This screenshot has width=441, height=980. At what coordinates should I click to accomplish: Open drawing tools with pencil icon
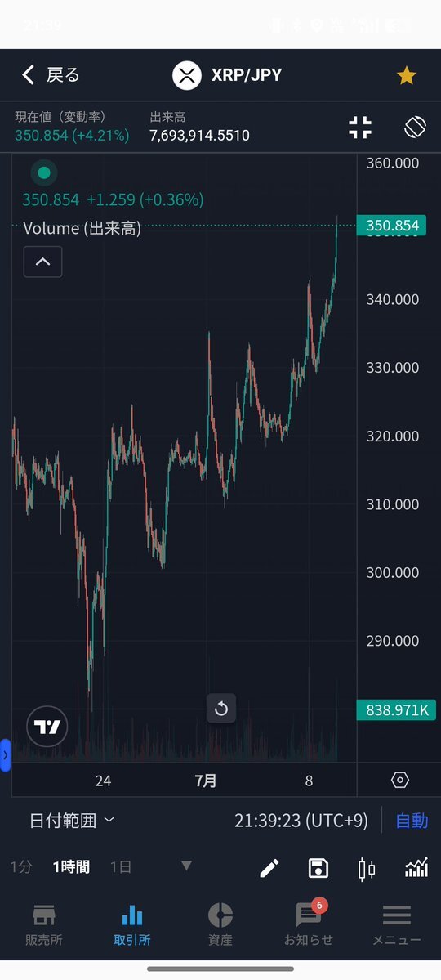(x=269, y=867)
